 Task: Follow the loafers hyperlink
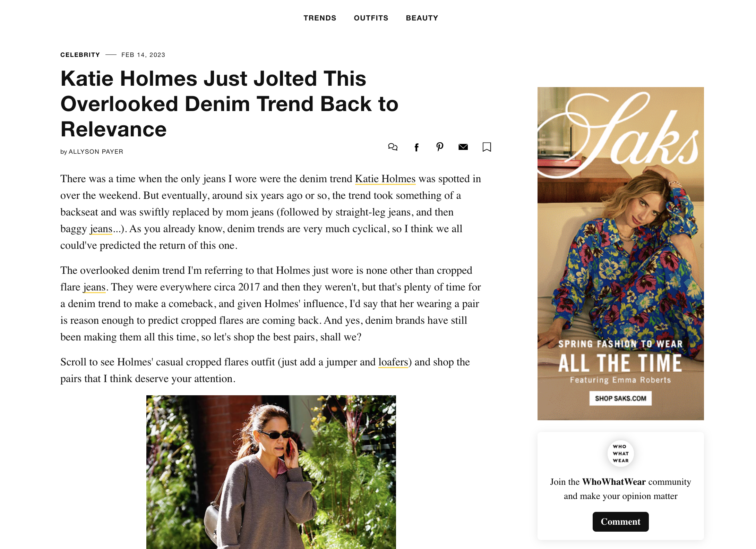[x=393, y=362]
